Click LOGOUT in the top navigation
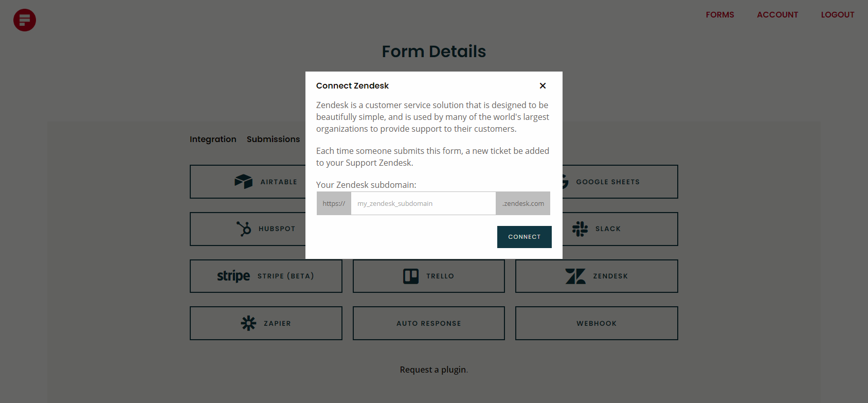Viewport: 868px width, 403px height. coord(838,14)
